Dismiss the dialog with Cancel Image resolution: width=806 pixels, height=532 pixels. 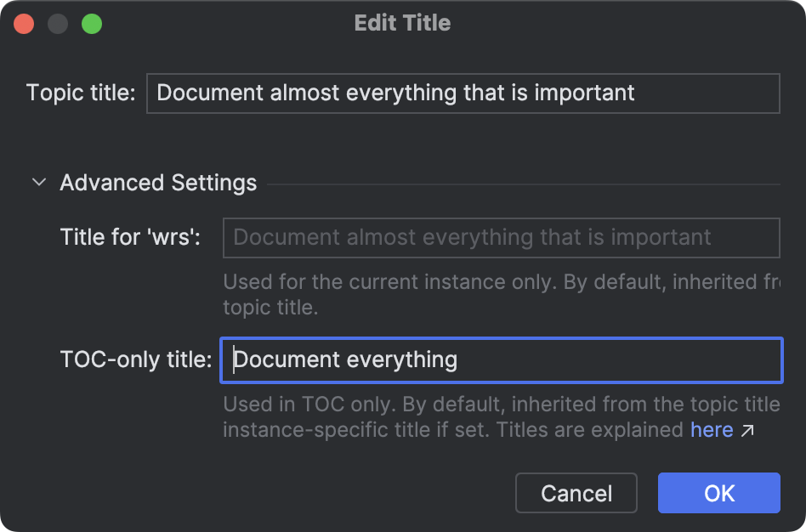pos(576,493)
